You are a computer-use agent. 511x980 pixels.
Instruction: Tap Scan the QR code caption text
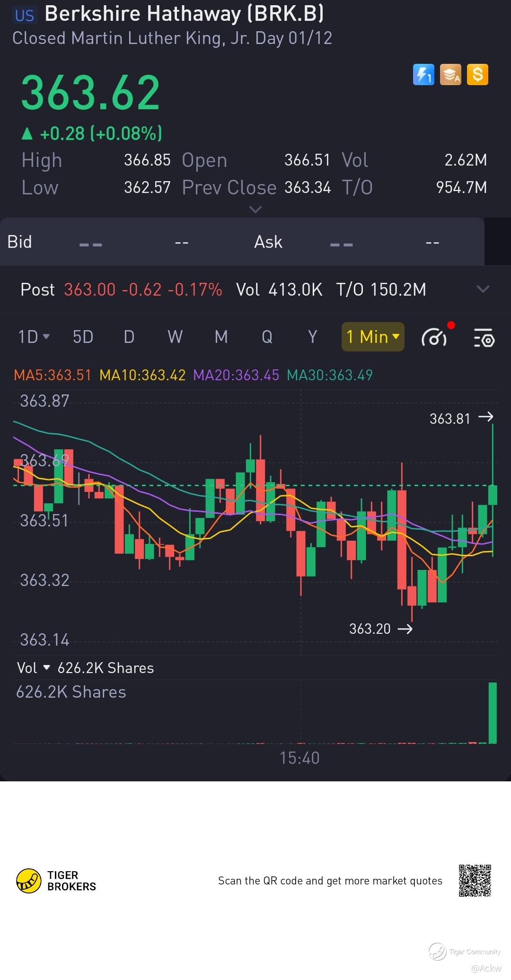(x=330, y=881)
